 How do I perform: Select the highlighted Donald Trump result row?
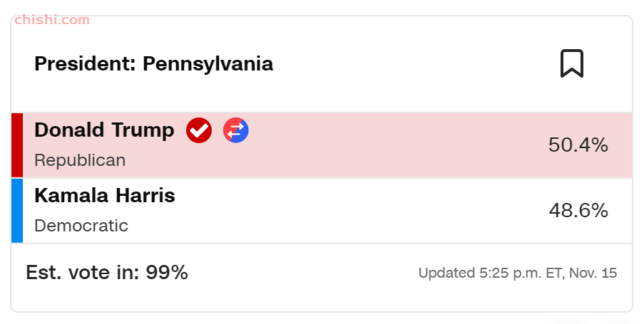pos(322,145)
